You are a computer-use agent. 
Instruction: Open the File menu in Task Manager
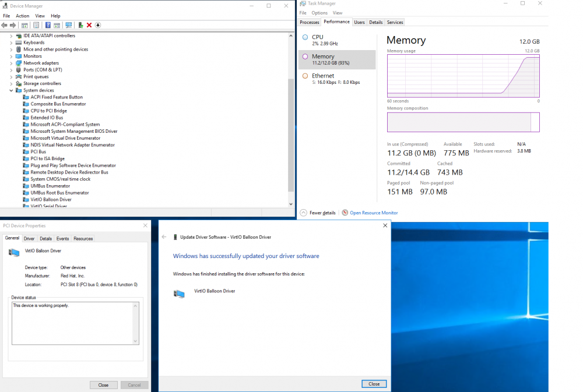[303, 13]
